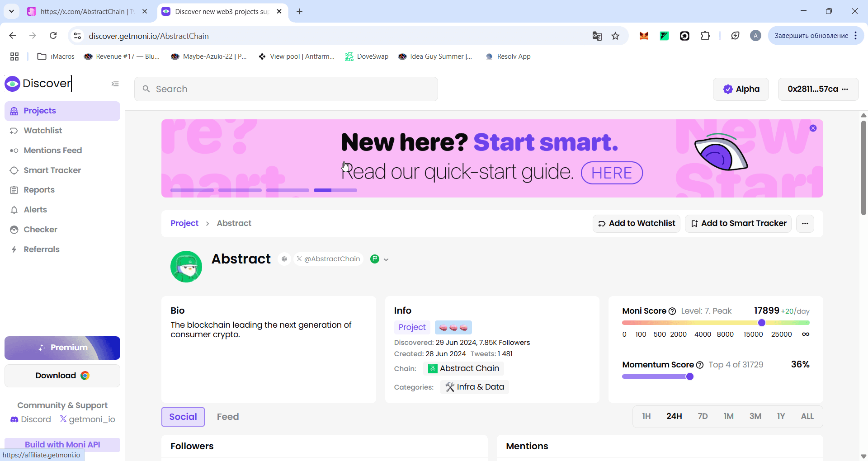The width and height of the screenshot is (868, 461).
Task: Open a new browser tab
Action: point(300,12)
